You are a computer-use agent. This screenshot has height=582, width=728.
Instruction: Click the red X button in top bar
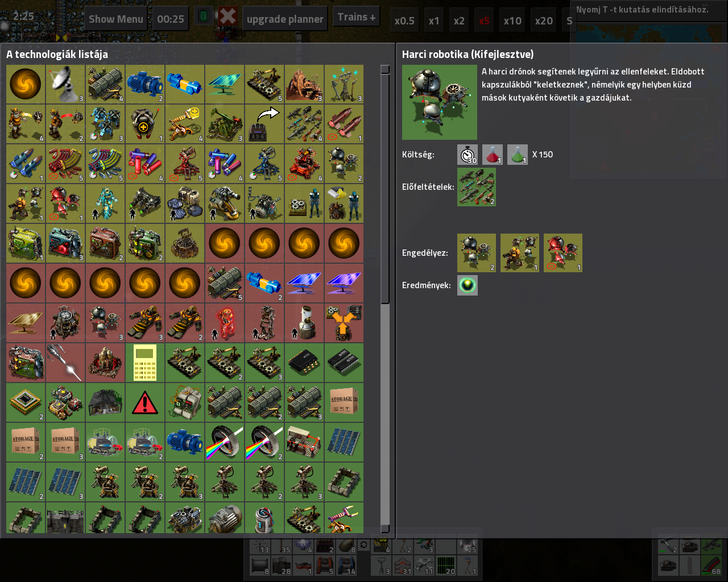point(228,16)
